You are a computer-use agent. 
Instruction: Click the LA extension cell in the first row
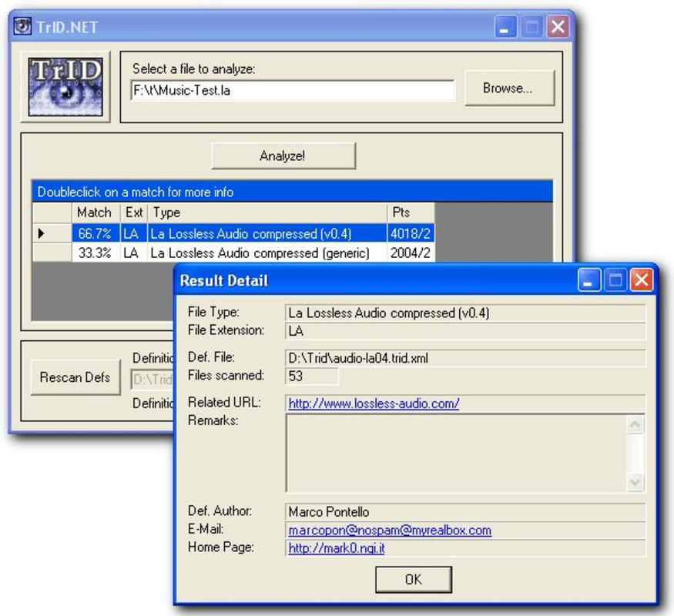pos(134,233)
